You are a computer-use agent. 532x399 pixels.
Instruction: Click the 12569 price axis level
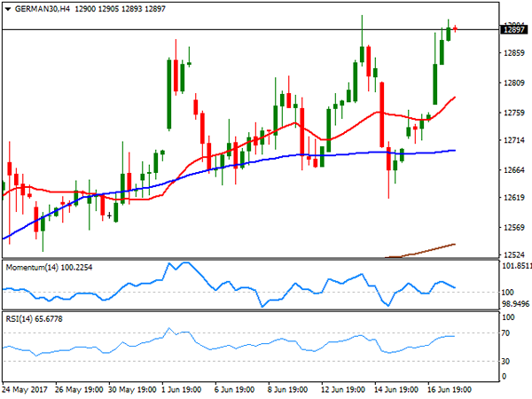pos(514,227)
